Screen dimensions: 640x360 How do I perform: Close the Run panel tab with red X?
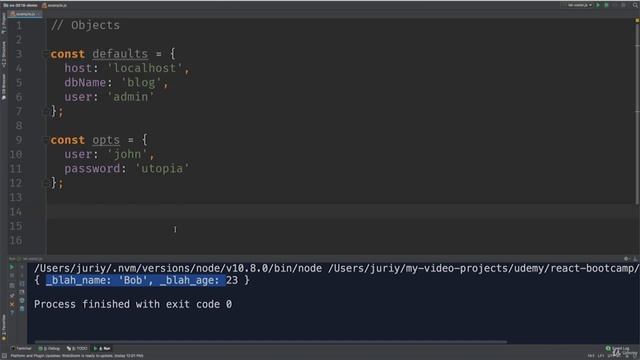tap(12, 304)
